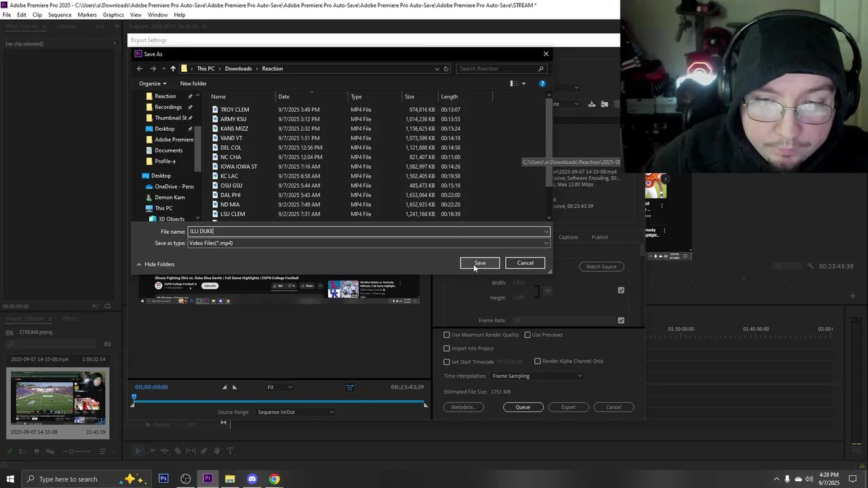The width and height of the screenshot is (868, 488).
Task: Collapse folders with Hide Folders
Action: tap(155, 264)
